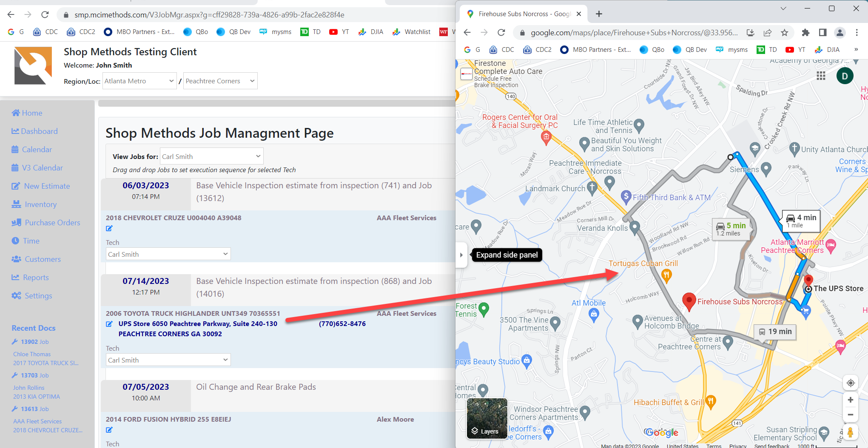The height and width of the screenshot is (448, 868).
Task: Switch Maps to satellite Layers view
Action: coord(486,419)
